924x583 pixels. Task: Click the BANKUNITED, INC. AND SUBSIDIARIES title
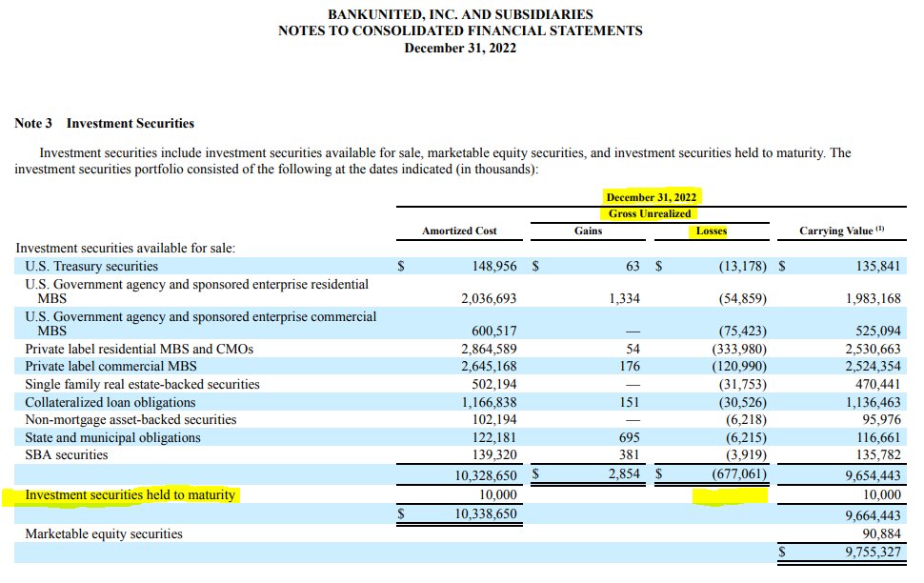pyautogui.click(x=460, y=14)
